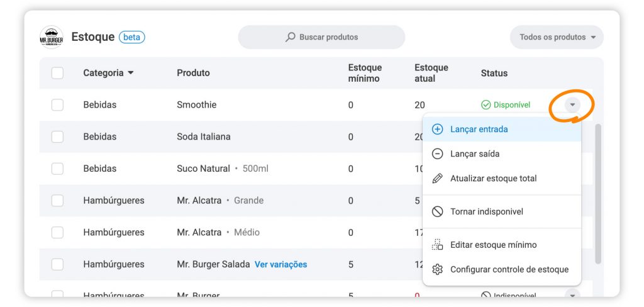Check the select-all header checkbox
The height and width of the screenshot is (307, 644).
point(57,73)
